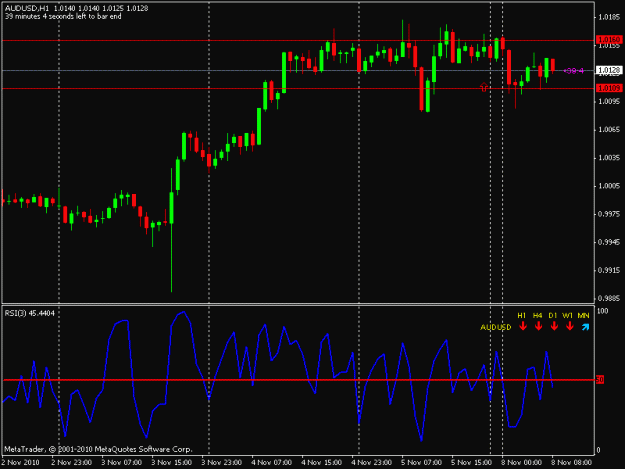625x469 pixels.
Task: Click the 0.9885 price scale label
Action: tap(609, 298)
